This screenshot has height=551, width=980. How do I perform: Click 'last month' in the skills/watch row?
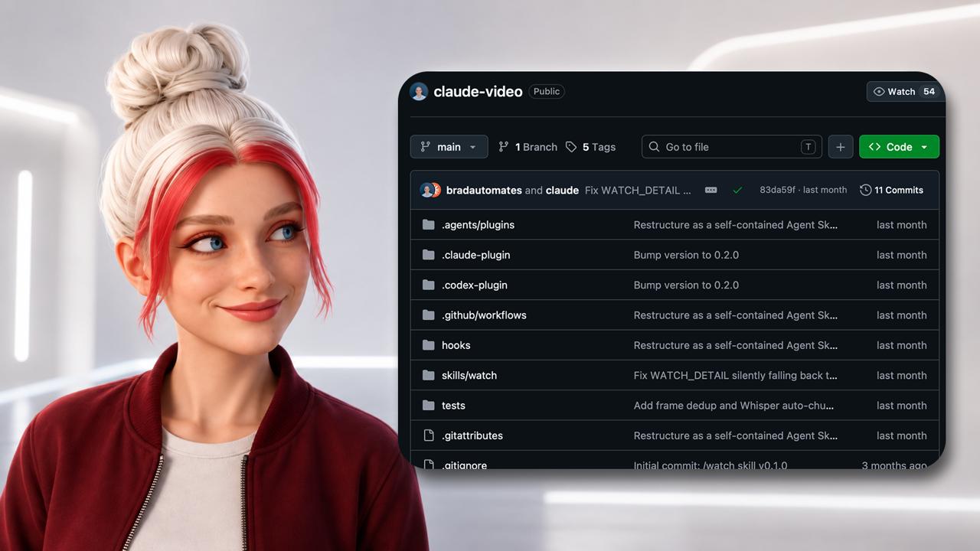click(902, 375)
